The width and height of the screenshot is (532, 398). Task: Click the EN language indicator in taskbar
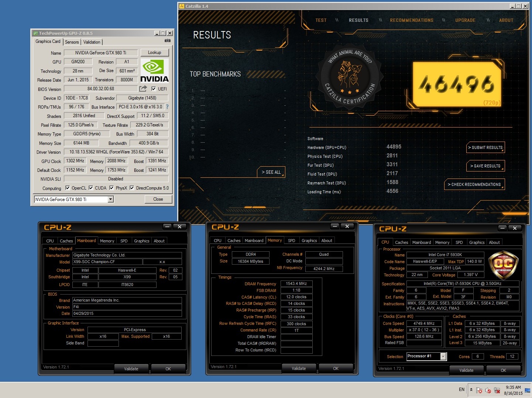coord(461,390)
